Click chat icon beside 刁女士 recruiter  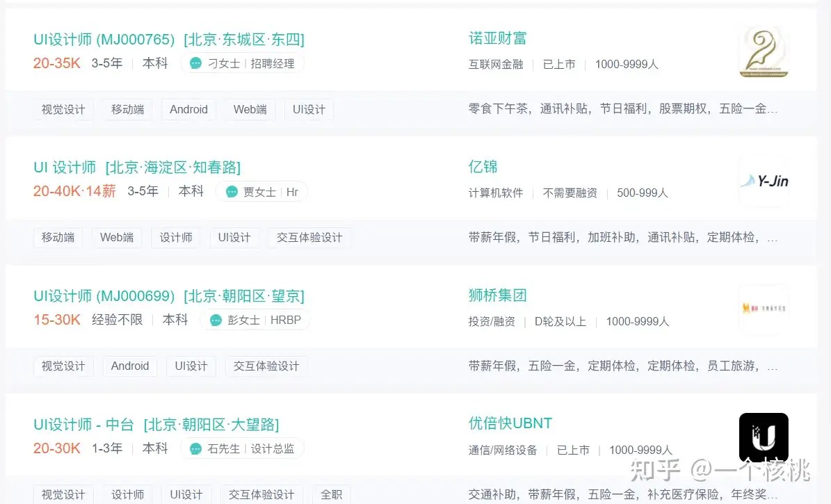[196, 63]
